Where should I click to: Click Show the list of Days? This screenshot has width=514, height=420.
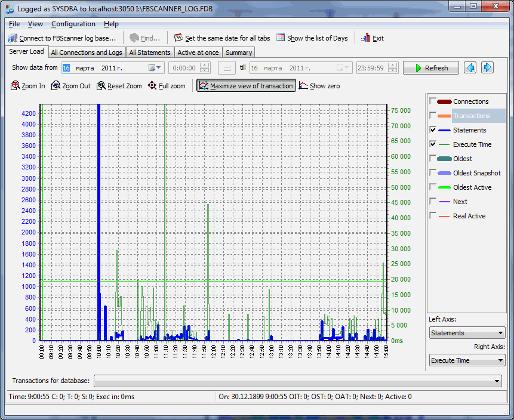[312, 38]
